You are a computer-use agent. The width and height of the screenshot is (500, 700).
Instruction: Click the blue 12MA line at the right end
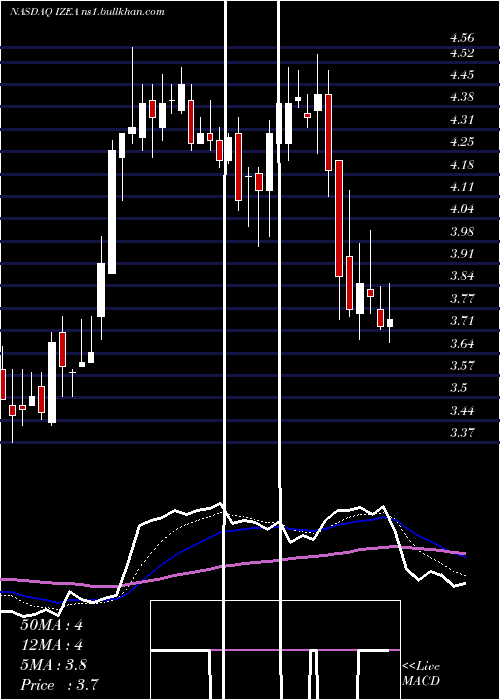pyautogui.click(x=462, y=555)
